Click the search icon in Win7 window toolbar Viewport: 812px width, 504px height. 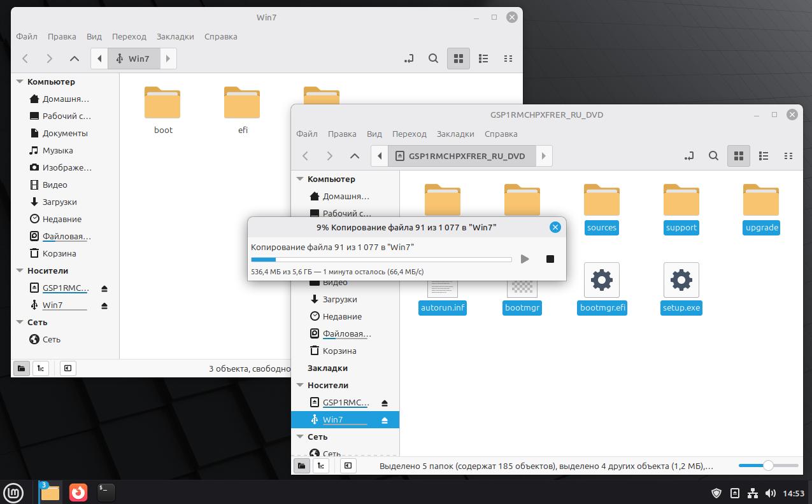pos(433,59)
